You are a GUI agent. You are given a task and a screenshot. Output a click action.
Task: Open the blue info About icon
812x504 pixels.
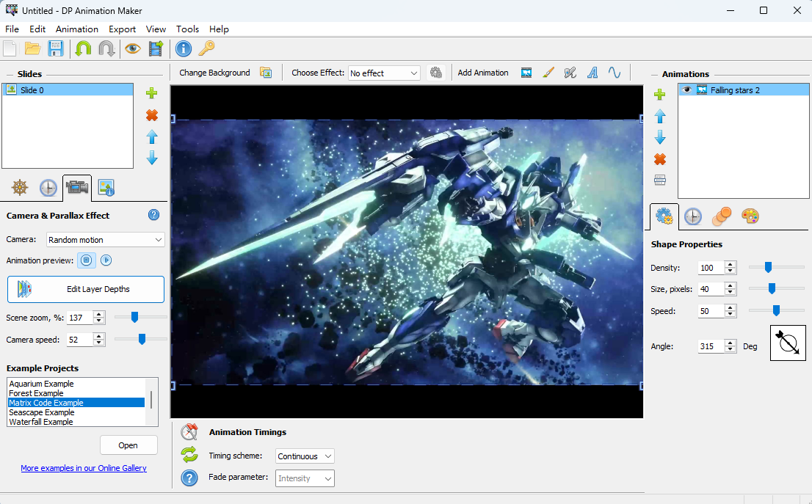pyautogui.click(x=184, y=48)
